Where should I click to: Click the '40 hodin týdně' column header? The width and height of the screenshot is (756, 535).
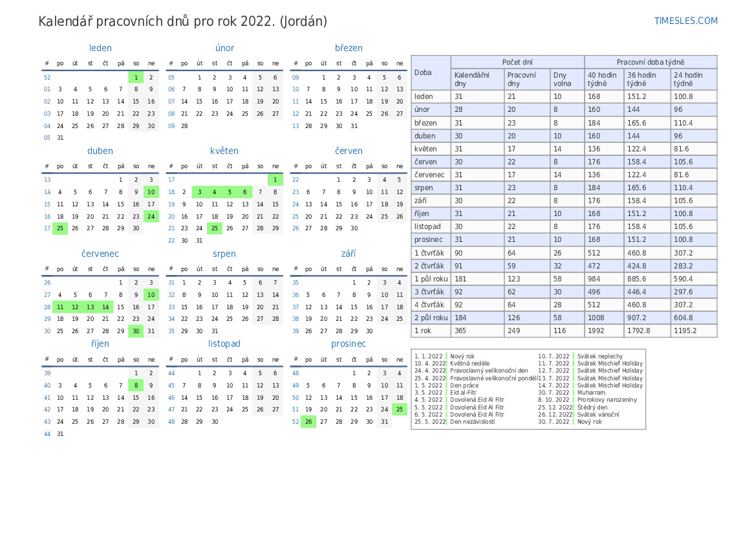pyautogui.click(x=603, y=79)
